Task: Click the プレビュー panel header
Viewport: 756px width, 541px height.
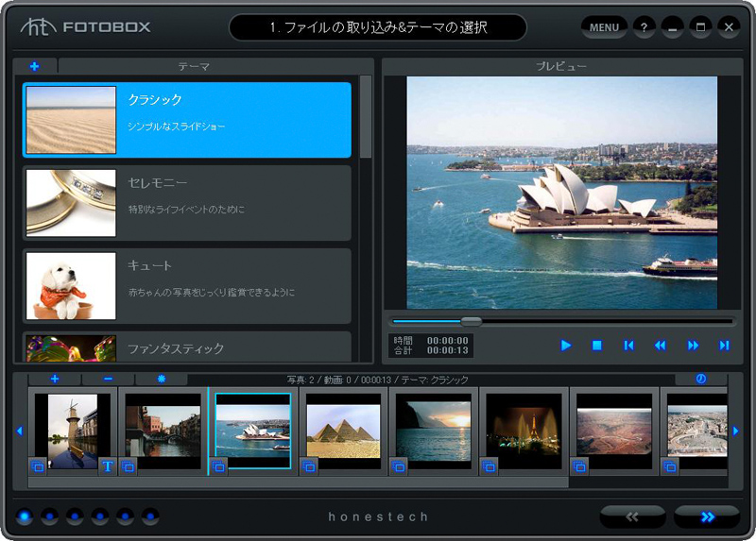Action: [x=561, y=66]
